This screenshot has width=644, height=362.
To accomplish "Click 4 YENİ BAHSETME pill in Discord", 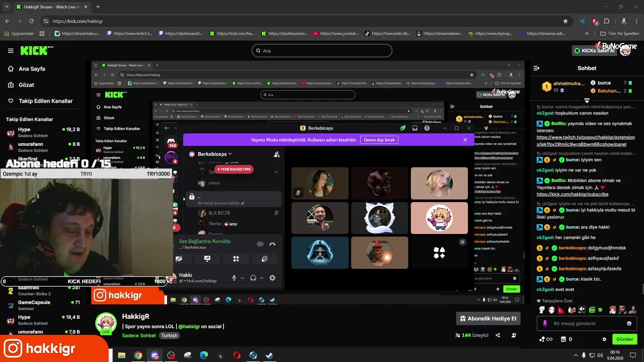I will [234, 169].
